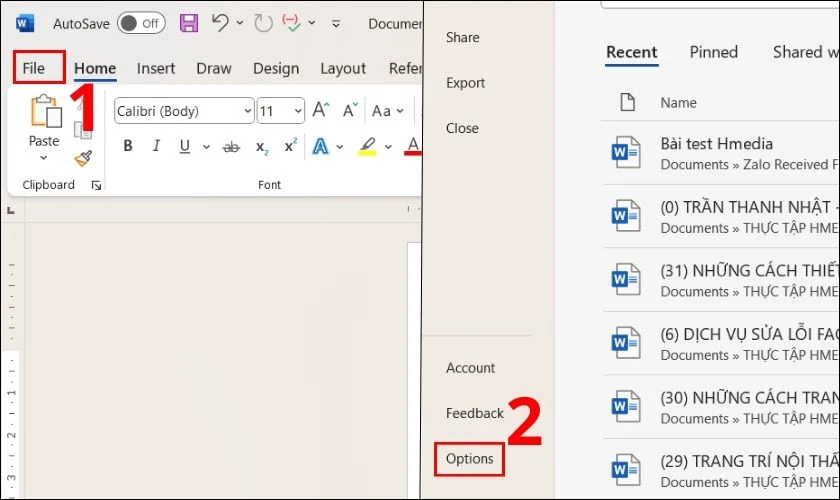The width and height of the screenshot is (840, 500).
Task: Apply the red font color
Action: coord(413,146)
